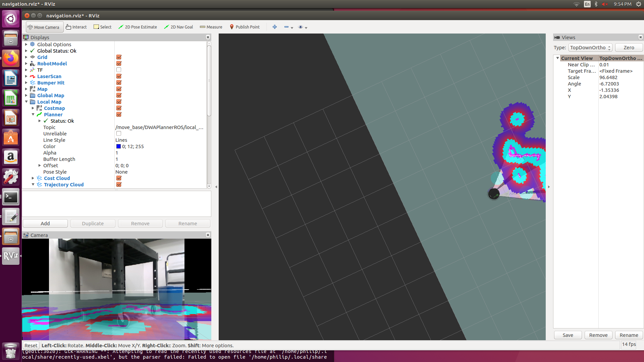Viewport: 644px width, 362px height.
Task: Click the Pose Style value None
Action: (160, 172)
